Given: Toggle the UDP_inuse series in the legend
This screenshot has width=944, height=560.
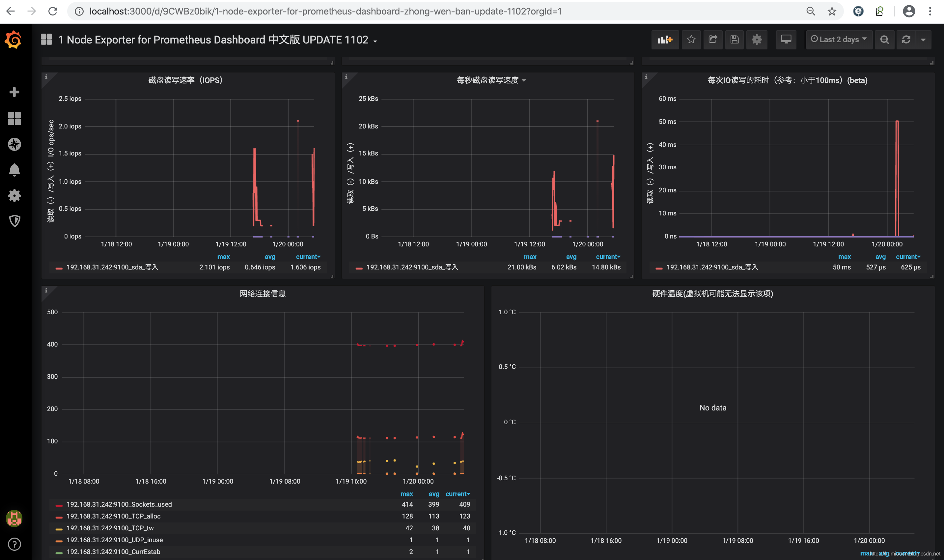Looking at the screenshot, I should point(115,540).
